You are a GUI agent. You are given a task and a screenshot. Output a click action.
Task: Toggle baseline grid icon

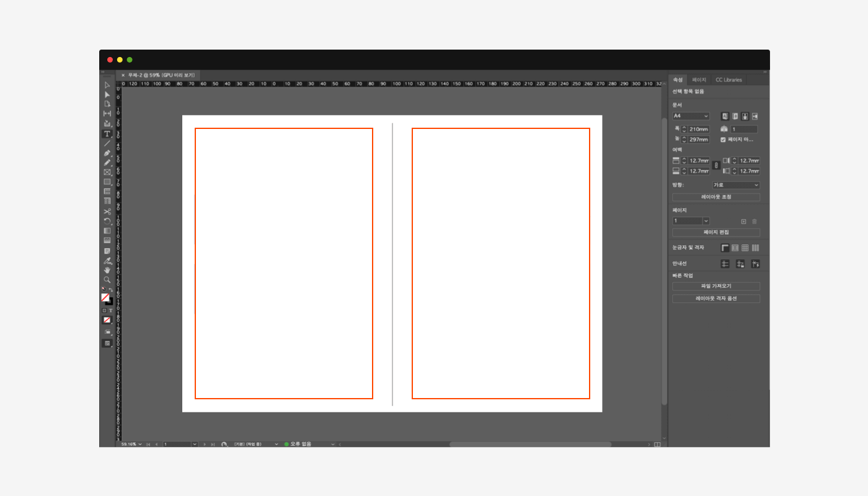735,247
